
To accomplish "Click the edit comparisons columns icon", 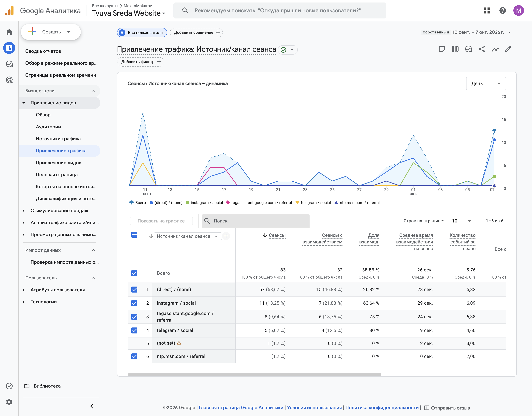I will tap(455, 49).
